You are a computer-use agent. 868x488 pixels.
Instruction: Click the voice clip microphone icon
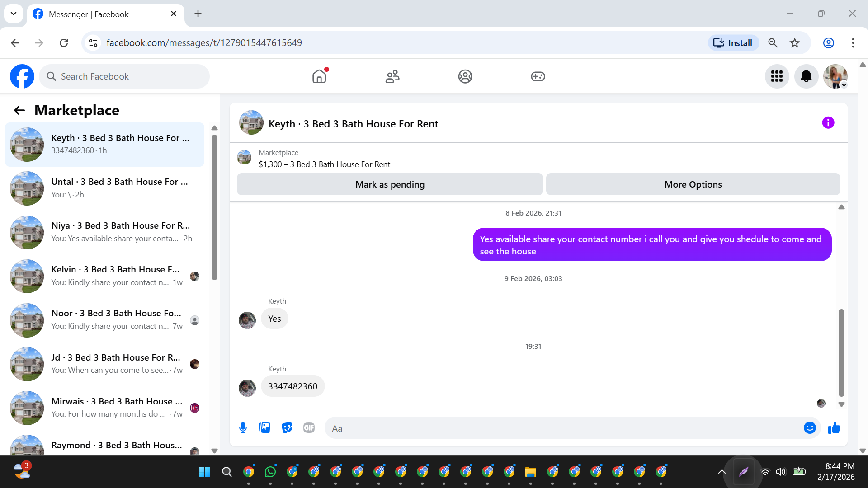(x=243, y=428)
